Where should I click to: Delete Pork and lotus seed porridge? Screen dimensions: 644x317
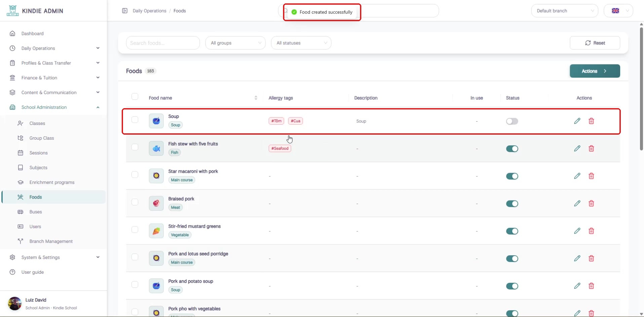click(591, 259)
